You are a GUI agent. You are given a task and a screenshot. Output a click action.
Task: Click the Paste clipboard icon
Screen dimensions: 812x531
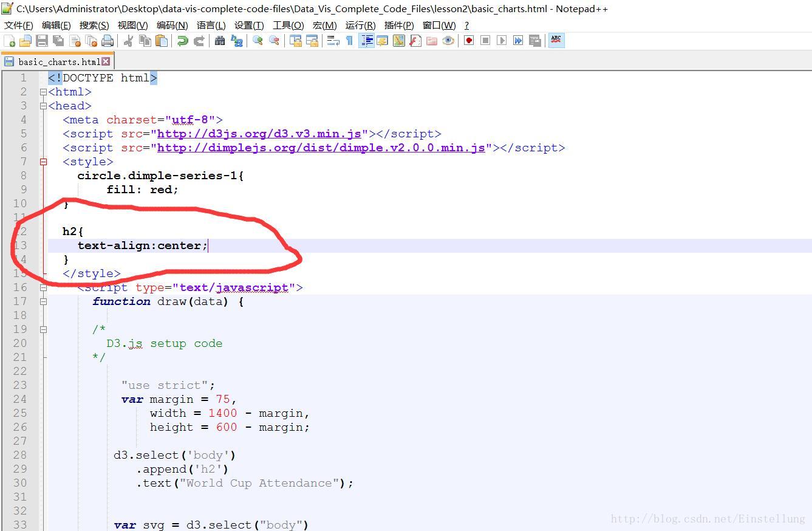coord(162,41)
